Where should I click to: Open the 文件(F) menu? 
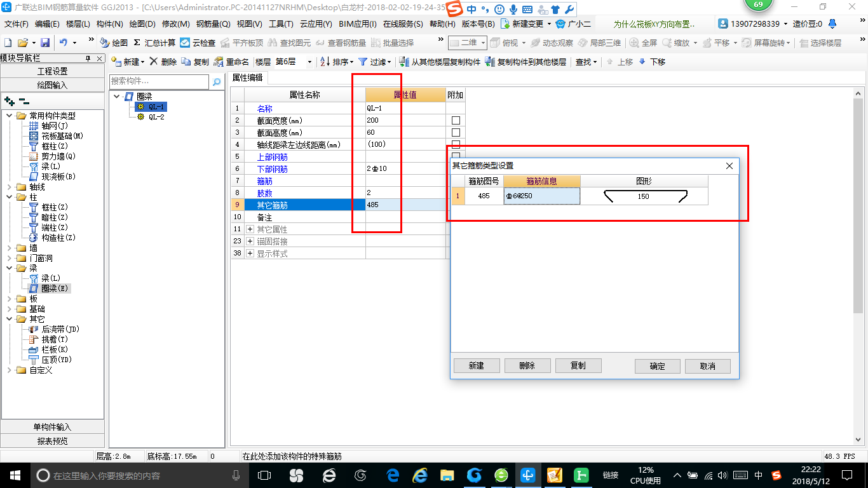click(x=16, y=24)
